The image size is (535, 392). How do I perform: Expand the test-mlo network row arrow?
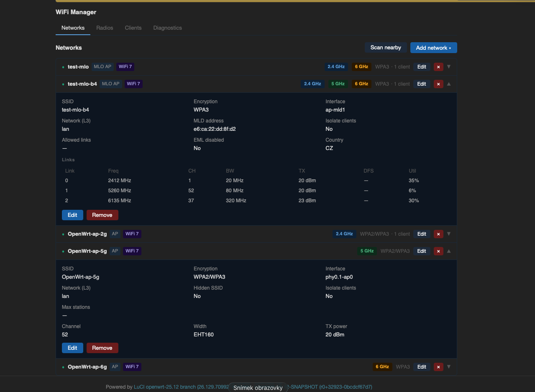[449, 66]
